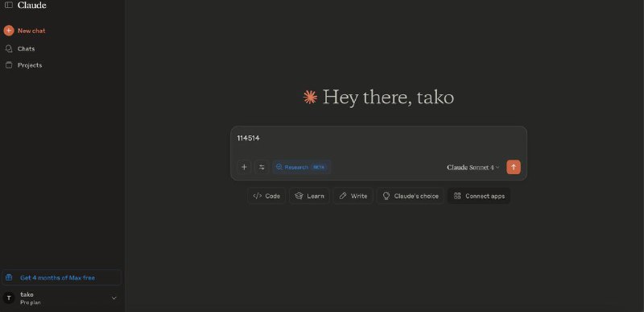Open the attachment plus menu in composer
The height and width of the screenshot is (312, 644).
pyautogui.click(x=244, y=167)
